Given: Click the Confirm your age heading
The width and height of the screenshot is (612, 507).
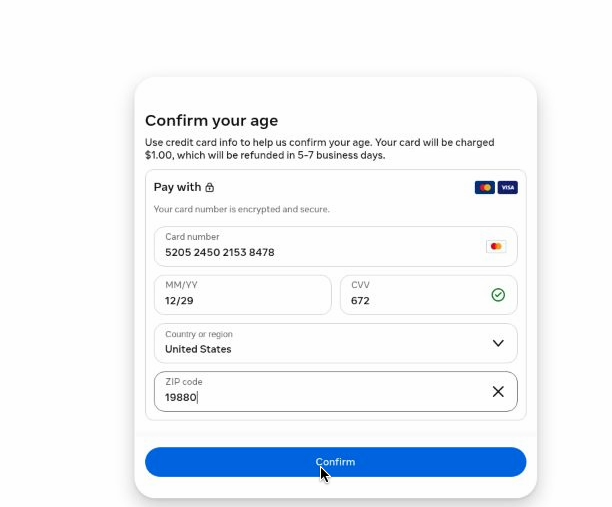Looking at the screenshot, I should [212, 121].
